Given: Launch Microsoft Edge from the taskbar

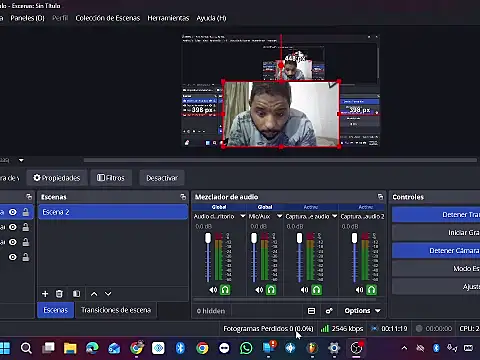Looking at the screenshot, I should coord(92,348).
